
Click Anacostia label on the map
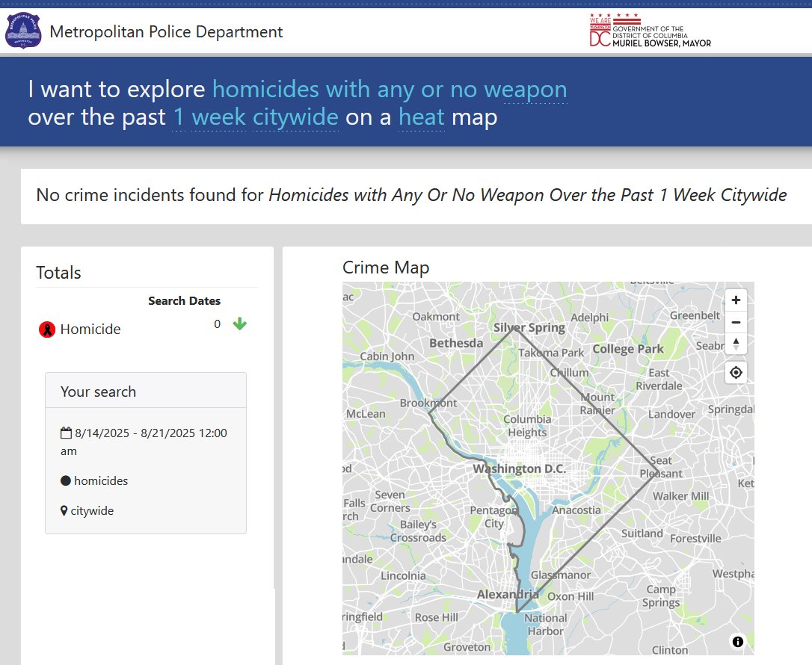576,510
